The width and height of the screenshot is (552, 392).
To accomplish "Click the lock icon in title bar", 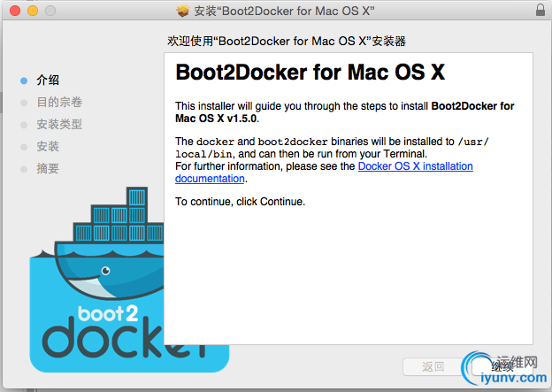I will 540,11.
